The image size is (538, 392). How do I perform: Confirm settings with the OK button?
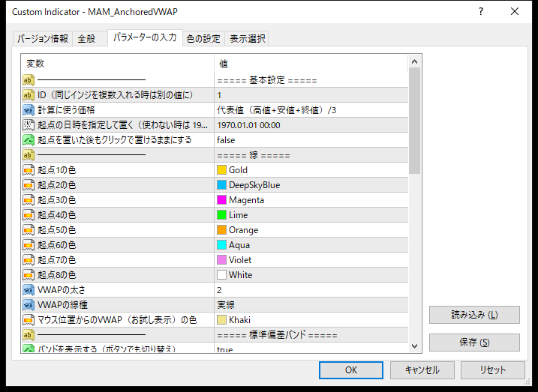coord(351,370)
